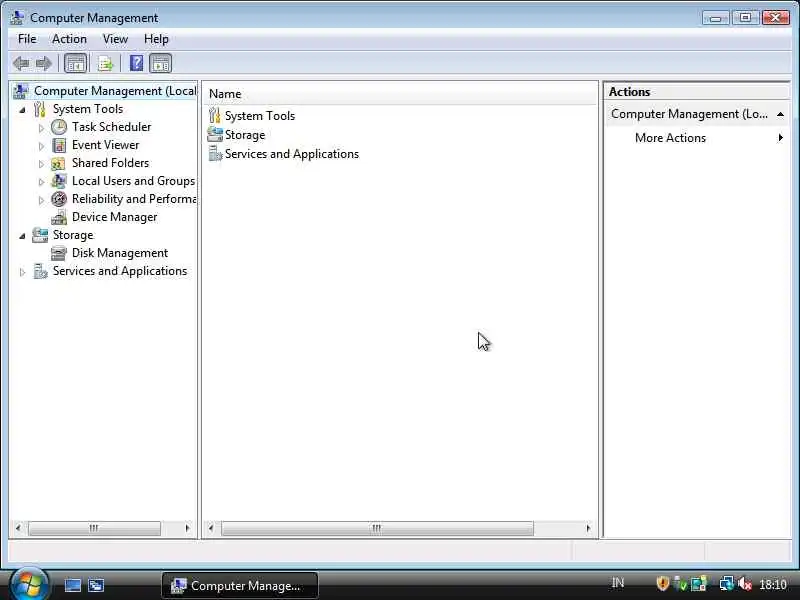Viewport: 800px width, 600px height.
Task: Select 'Event Viewer' text in tree
Action: coord(105,145)
